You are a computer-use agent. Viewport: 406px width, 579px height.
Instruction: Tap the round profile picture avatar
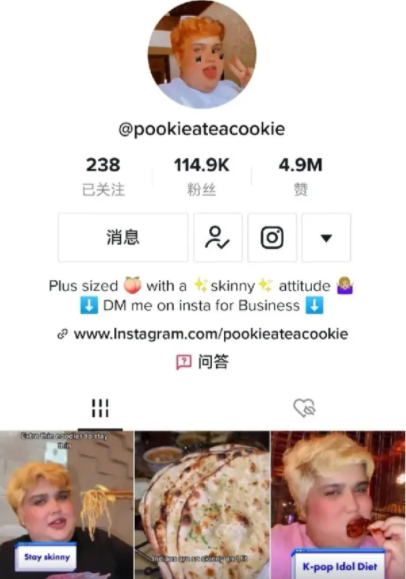[202, 54]
